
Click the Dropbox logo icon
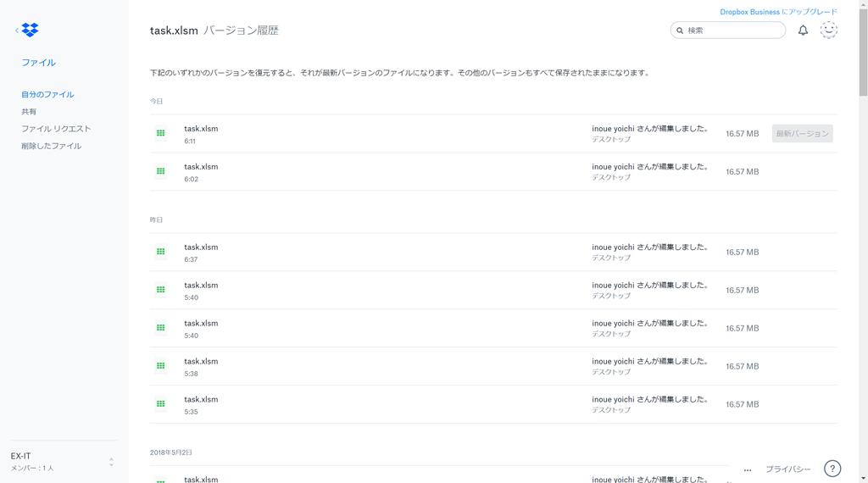click(30, 31)
